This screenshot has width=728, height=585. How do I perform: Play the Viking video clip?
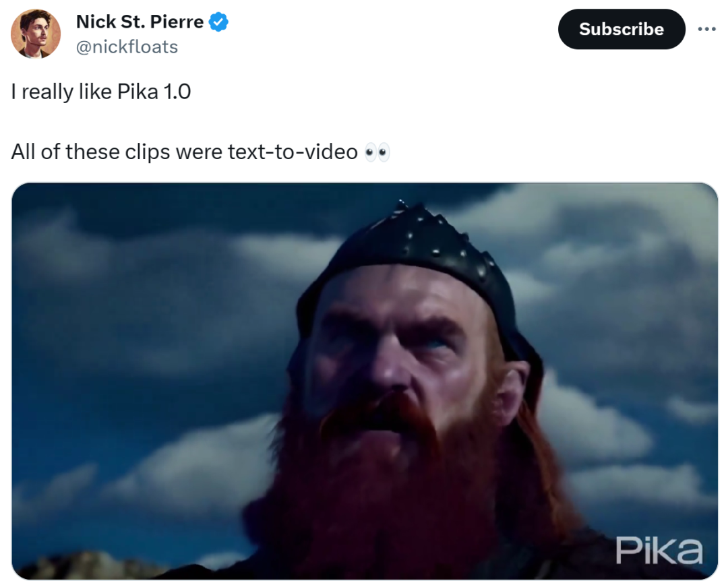(x=365, y=381)
